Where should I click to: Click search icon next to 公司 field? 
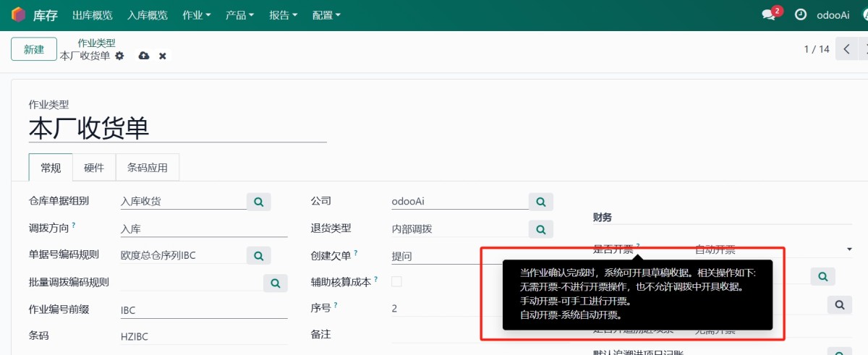pyautogui.click(x=540, y=201)
